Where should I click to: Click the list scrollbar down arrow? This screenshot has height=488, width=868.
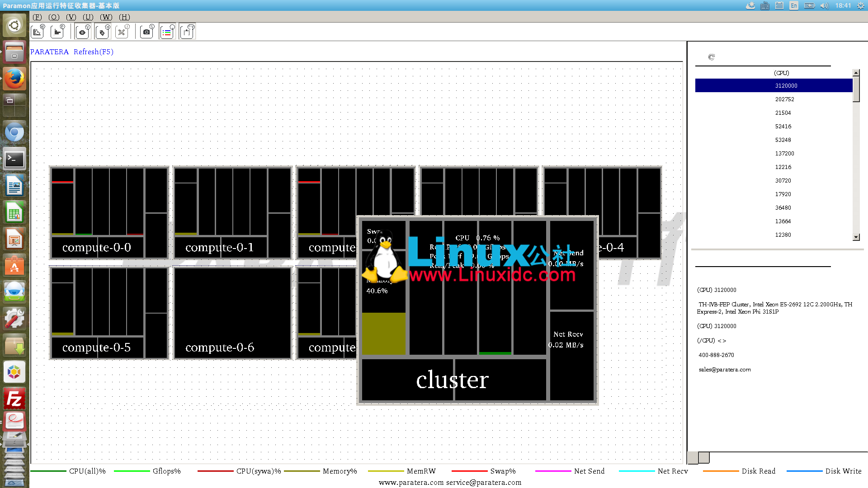click(x=855, y=237)
